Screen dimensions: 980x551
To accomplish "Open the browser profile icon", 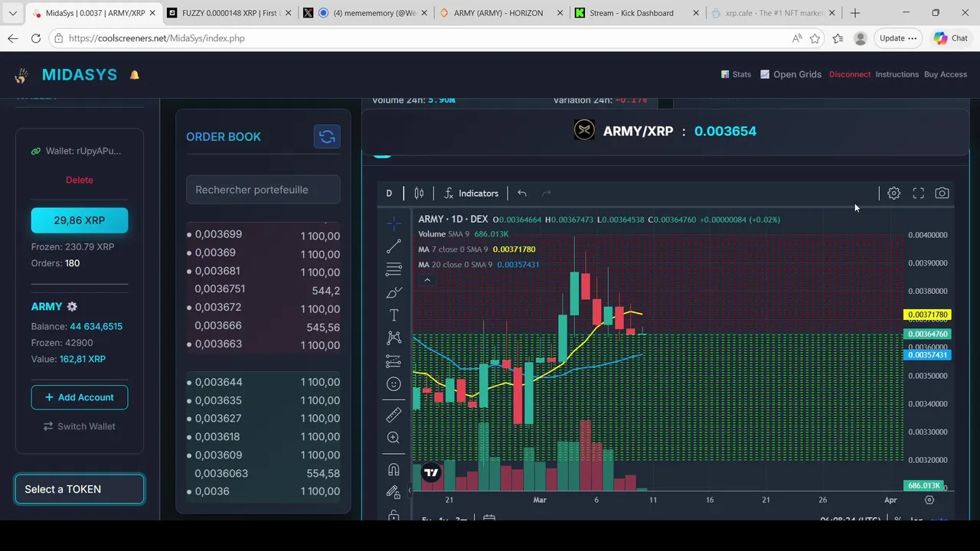I will pos(860,38).
